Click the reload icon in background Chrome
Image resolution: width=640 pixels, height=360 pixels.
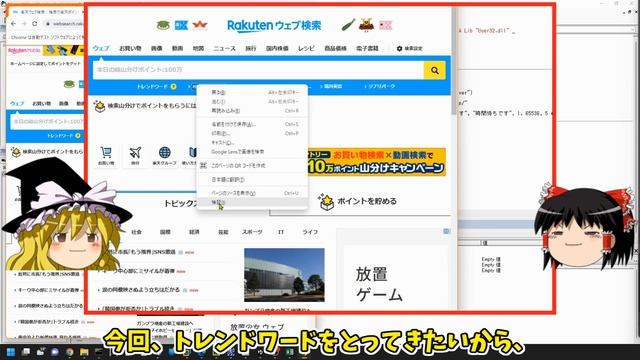pyautogui.click(x=35, y=24)
